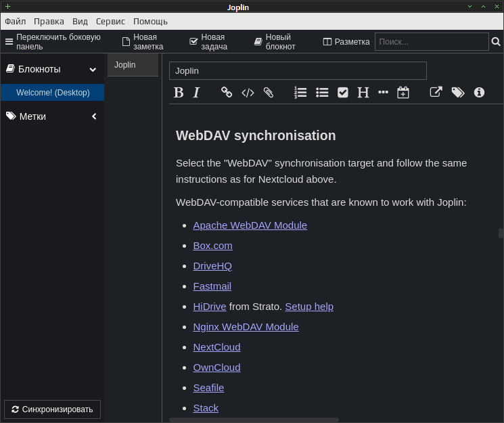Insert numbered list from toolbar
This screenshot has height=423, width=504.
point(300,93)
